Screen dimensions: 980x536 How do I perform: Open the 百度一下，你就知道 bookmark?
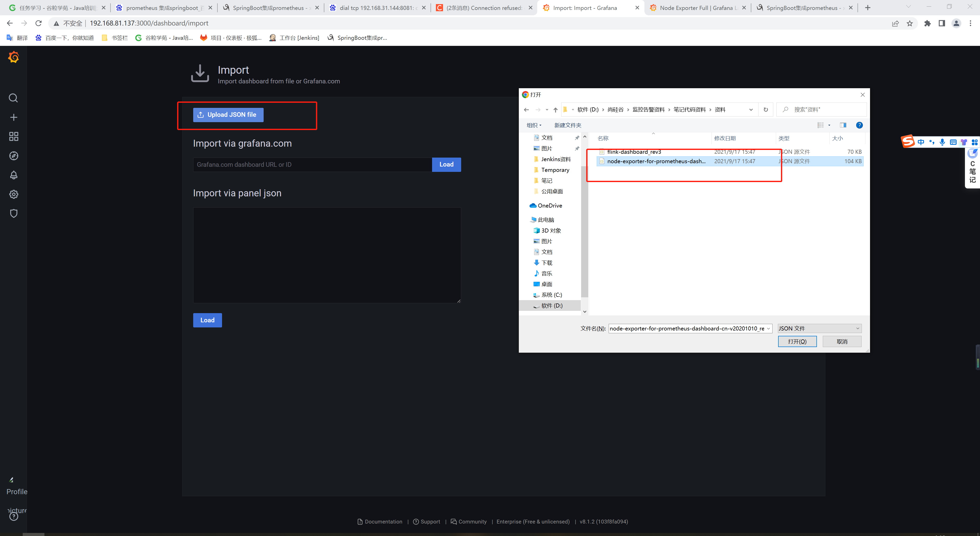[x=64, y=38]
